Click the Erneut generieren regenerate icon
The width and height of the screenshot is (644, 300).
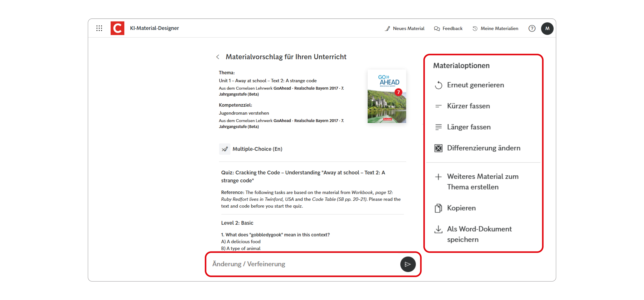439,85
